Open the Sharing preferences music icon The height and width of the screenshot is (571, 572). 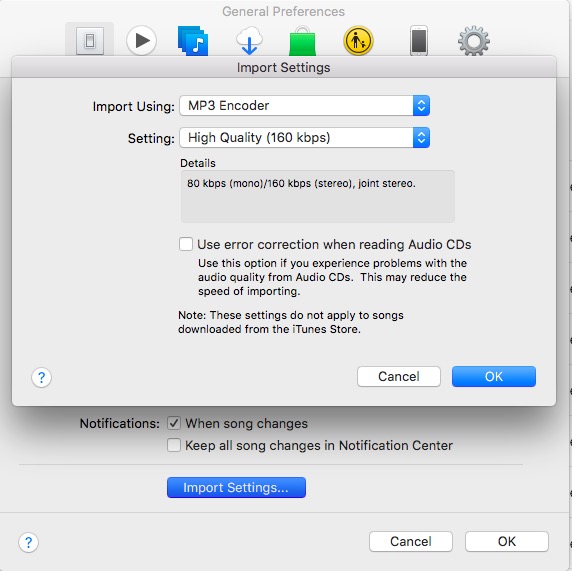[193, 40]
